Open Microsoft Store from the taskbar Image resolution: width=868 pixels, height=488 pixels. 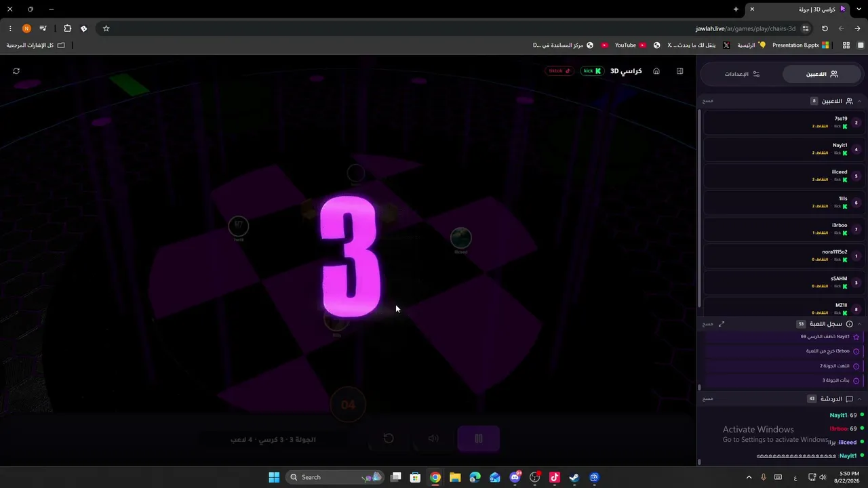pyautogui.click(x=415, y=477)
